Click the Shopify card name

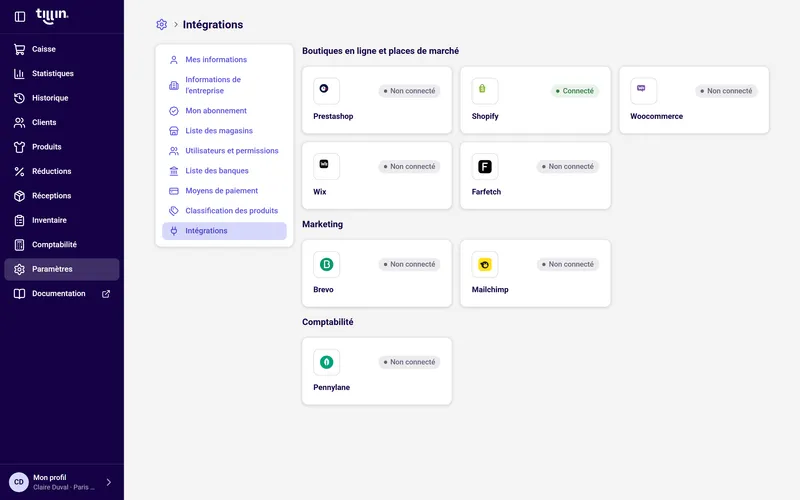click(x=485, y=116)
